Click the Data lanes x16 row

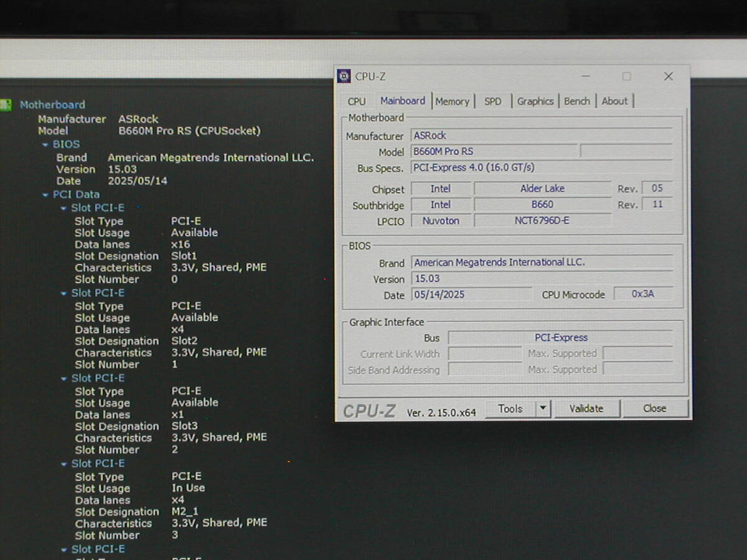point(133,245)
